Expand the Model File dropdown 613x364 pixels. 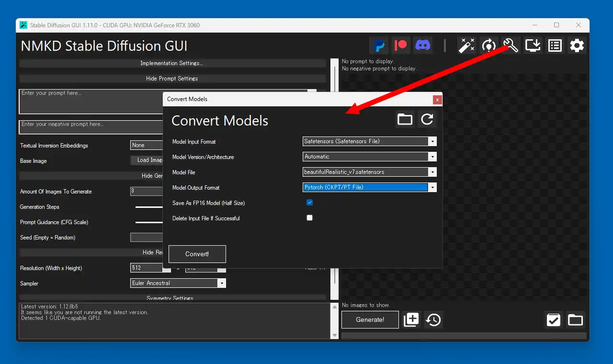coord(370,172)
